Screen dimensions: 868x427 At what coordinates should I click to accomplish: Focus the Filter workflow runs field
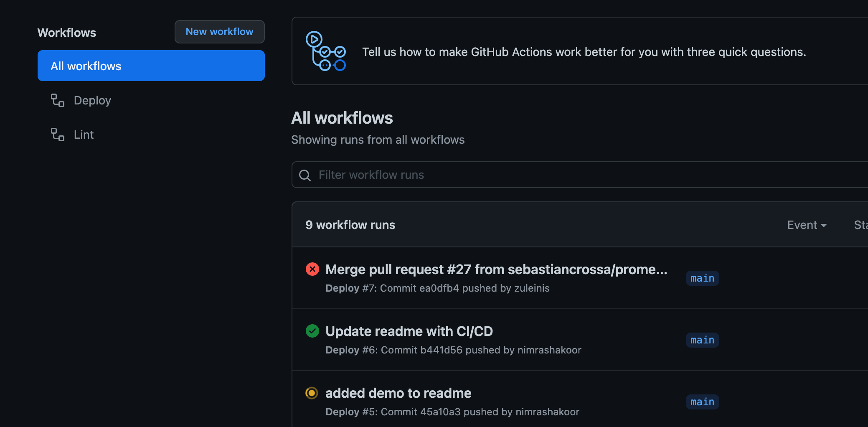580,175
